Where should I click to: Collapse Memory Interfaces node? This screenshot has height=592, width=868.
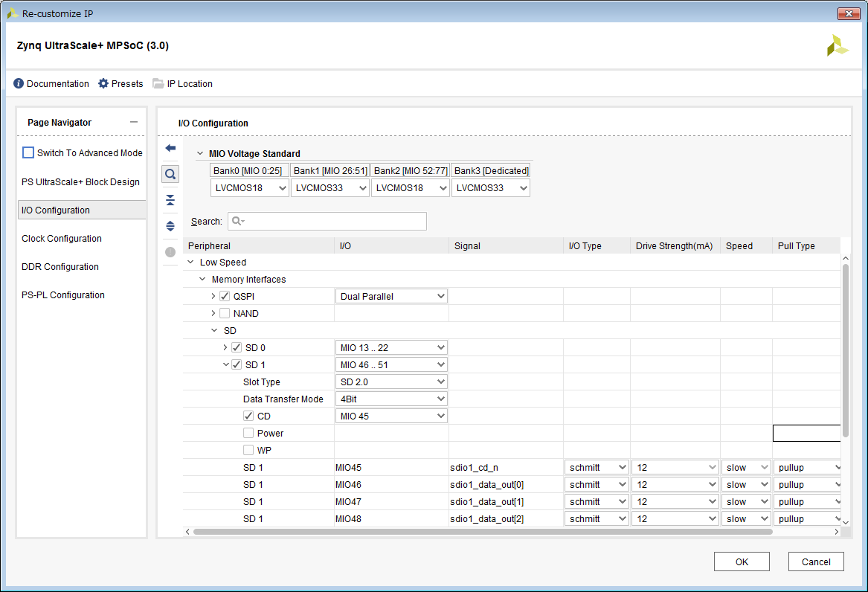(202, 280)
